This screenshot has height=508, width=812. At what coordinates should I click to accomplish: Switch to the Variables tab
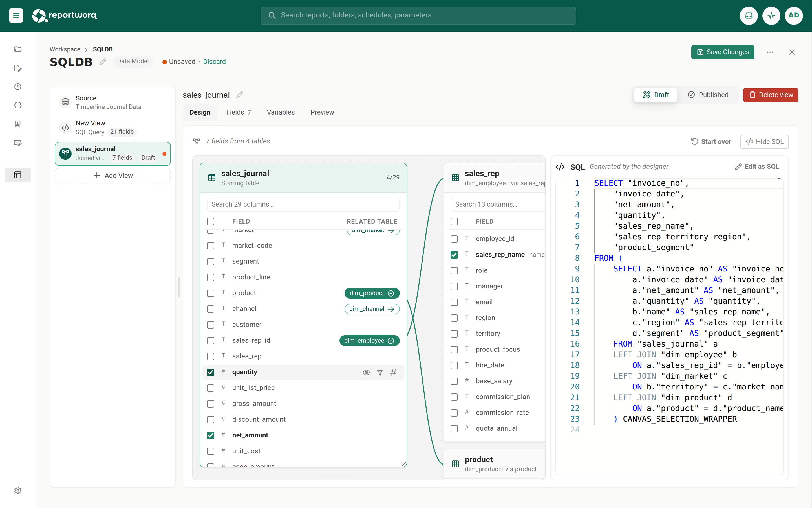click(281, 112)
